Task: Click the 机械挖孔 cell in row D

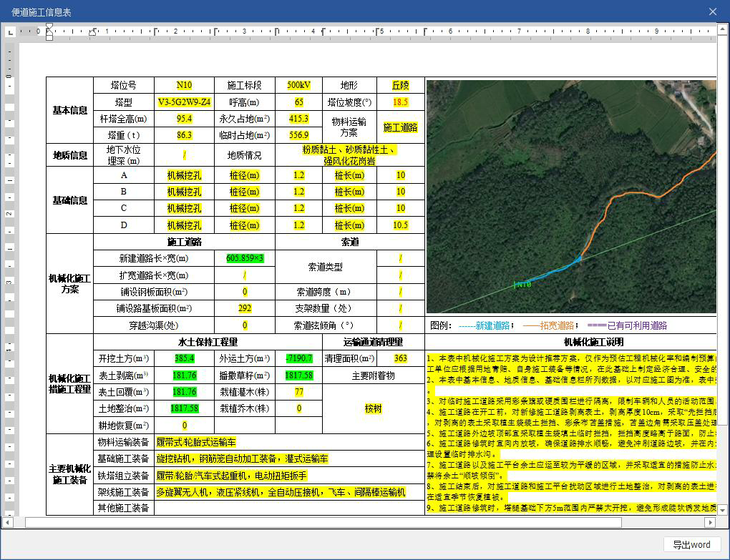Action: tap(185, 225)
